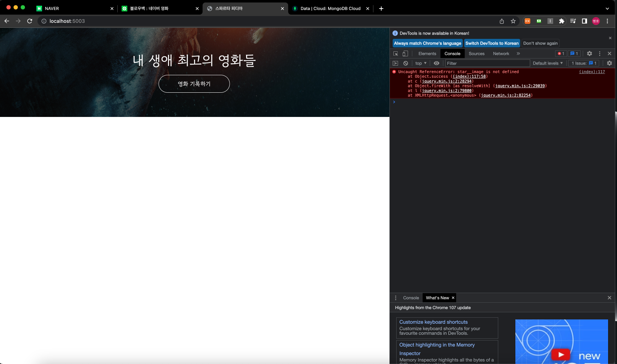Open the (index):117 source link on the right
617x364 pixels.
pyautogui.click(x=592, y=72)
